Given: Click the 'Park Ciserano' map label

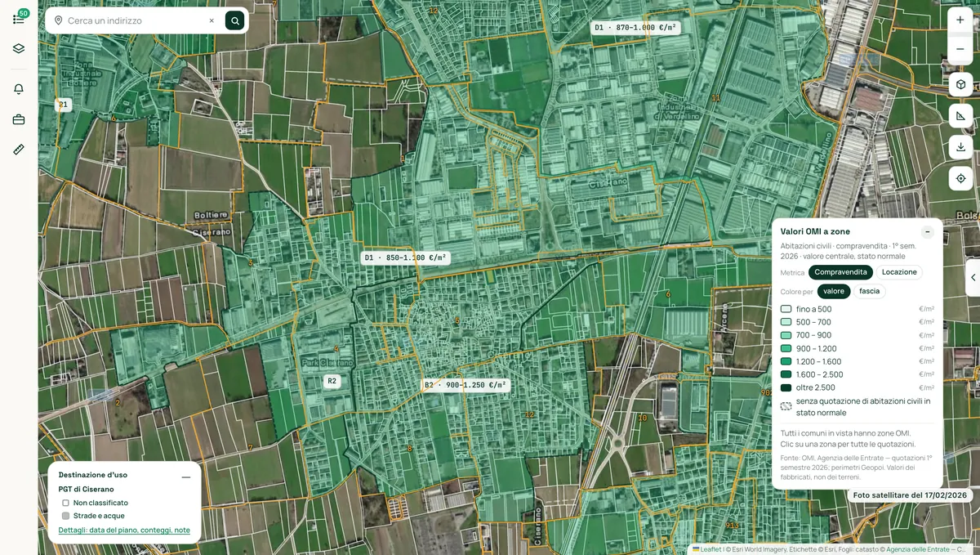Looking at the screenshot, I should click(327, 363).
